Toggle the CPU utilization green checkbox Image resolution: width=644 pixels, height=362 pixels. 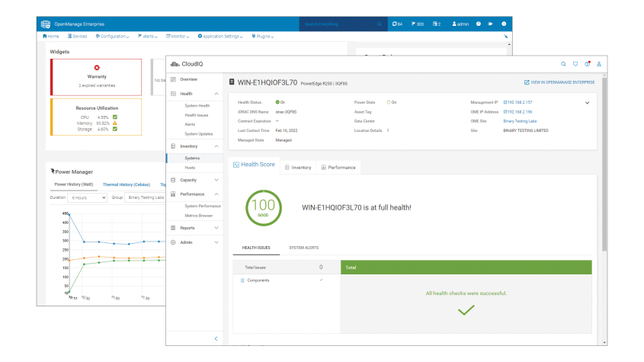[x=115, y=117]
